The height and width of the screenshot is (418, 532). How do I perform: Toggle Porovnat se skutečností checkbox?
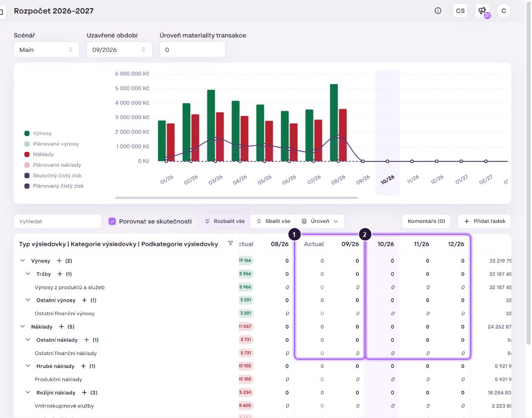pyautogui.click(x=112, y=221)
